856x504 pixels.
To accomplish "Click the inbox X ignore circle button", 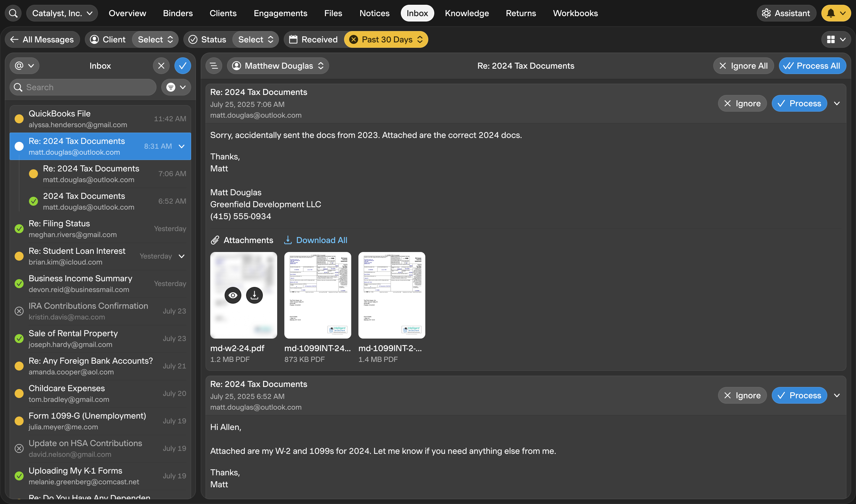I will tap(161, 66).
